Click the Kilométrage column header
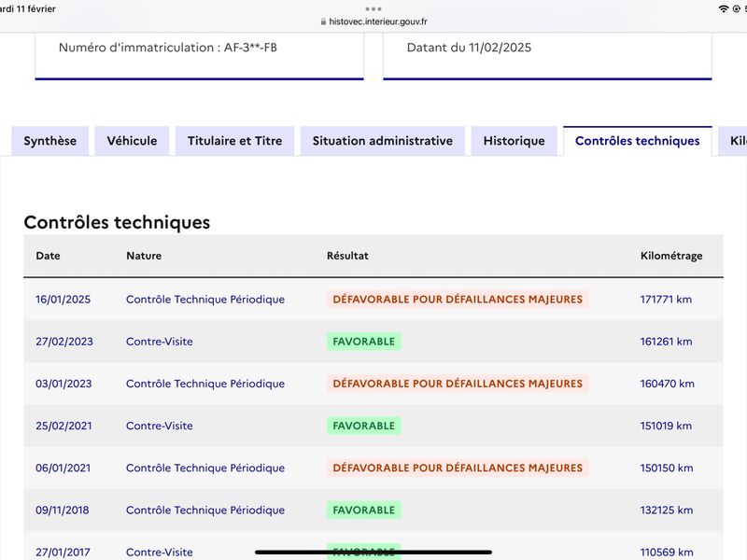 tap(671, 256)
